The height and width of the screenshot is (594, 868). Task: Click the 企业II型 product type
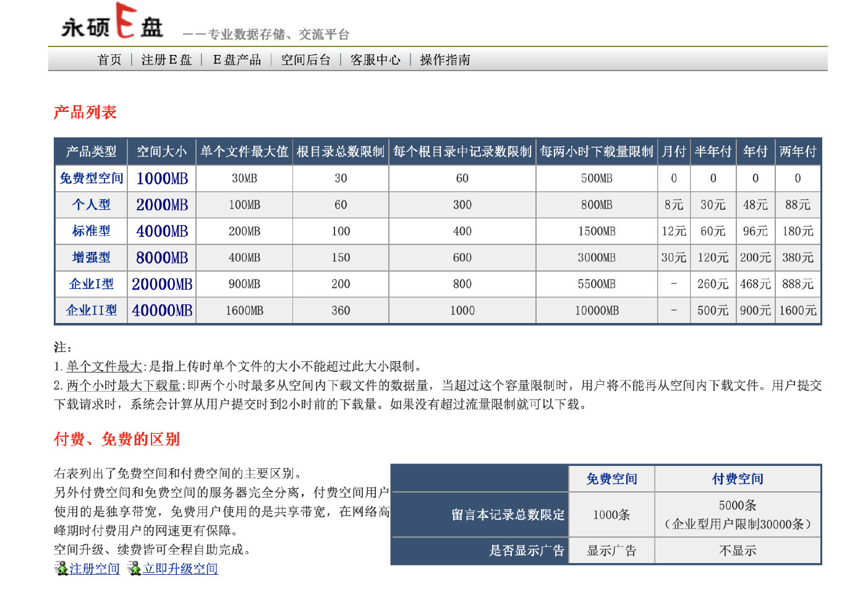[91, 311]
